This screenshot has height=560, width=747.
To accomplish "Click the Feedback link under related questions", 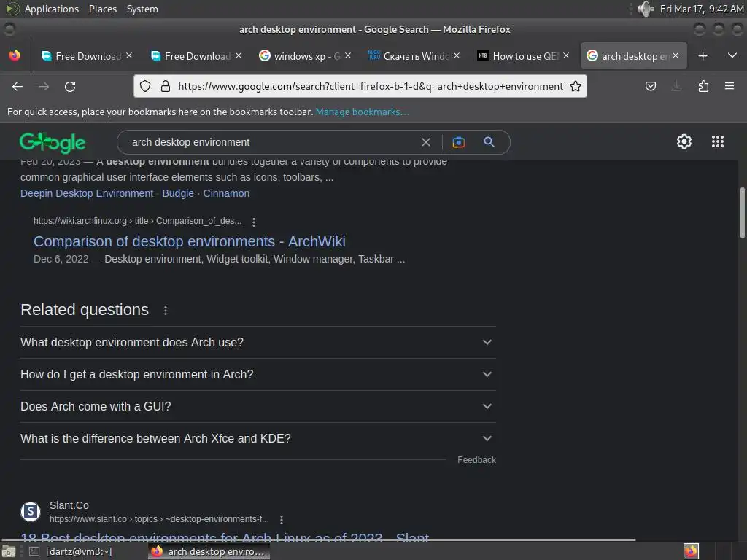I will (x=476, y=460).
